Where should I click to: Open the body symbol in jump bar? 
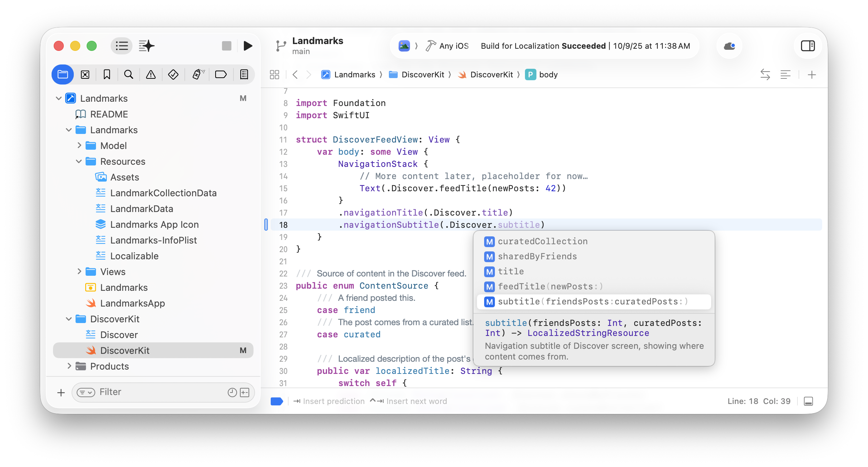click(541, 74)
